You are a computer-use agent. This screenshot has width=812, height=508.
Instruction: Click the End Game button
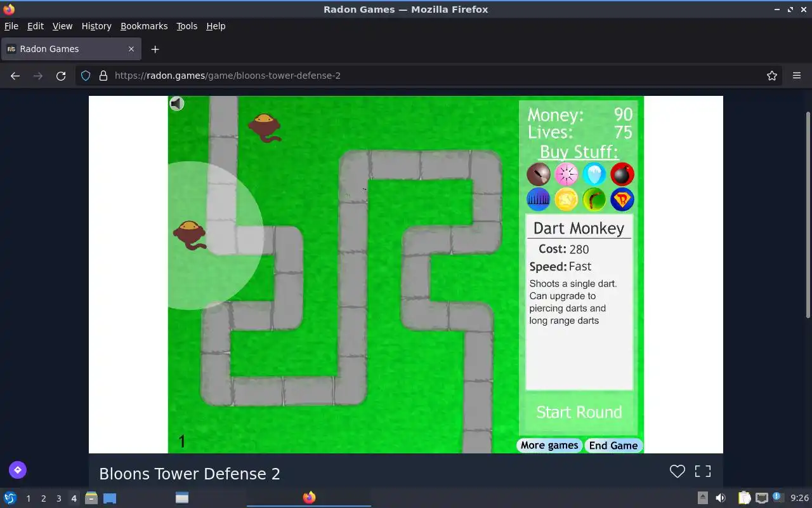point(613,446)
